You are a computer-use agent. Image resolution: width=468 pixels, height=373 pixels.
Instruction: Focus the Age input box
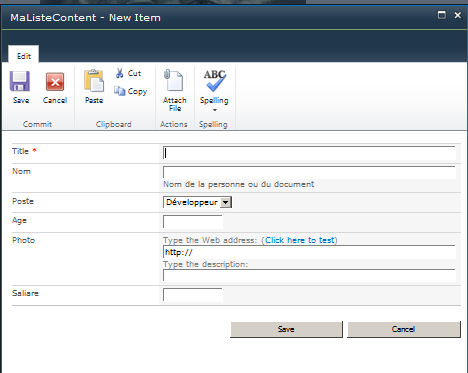pyautogui.click(x=193, y=222)
